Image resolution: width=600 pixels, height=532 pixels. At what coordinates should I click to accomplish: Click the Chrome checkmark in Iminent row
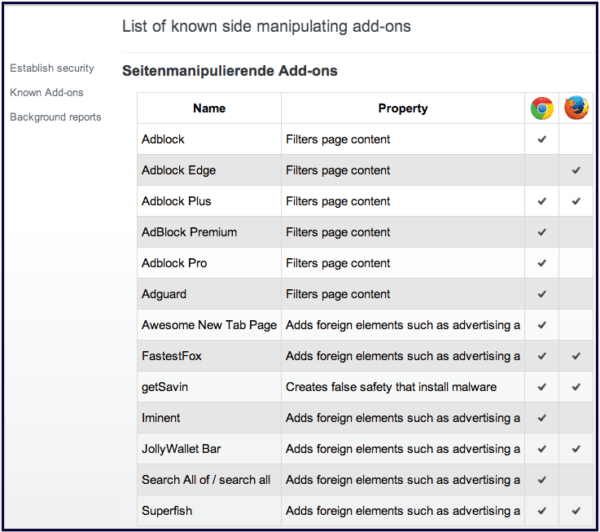(x=541, y=418)
